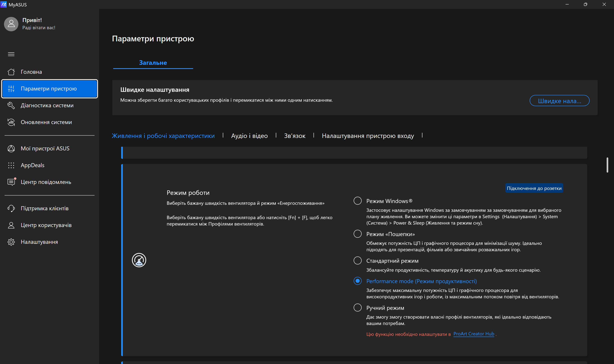Click the user profile avatar
The image size is (614, 364).
coord(11,24)
